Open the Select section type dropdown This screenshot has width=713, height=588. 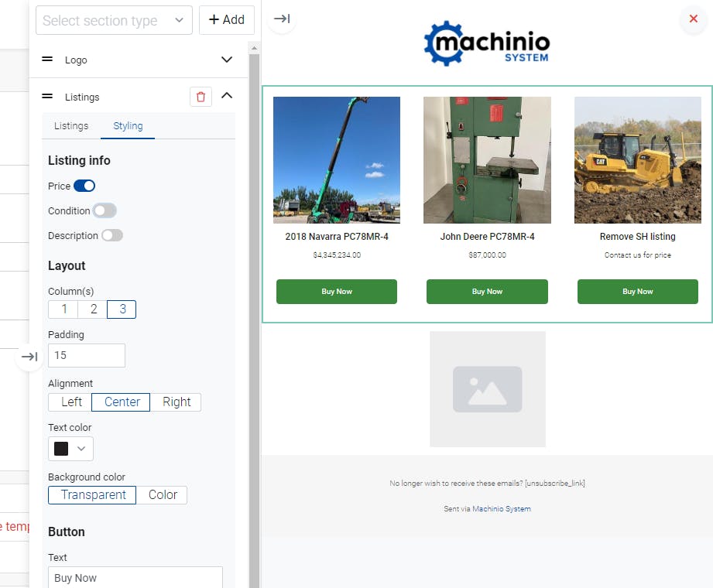click(113, 20)
